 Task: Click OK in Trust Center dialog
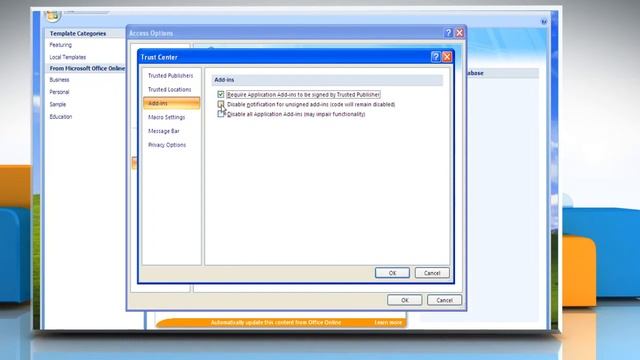click(x=392, y=273)
